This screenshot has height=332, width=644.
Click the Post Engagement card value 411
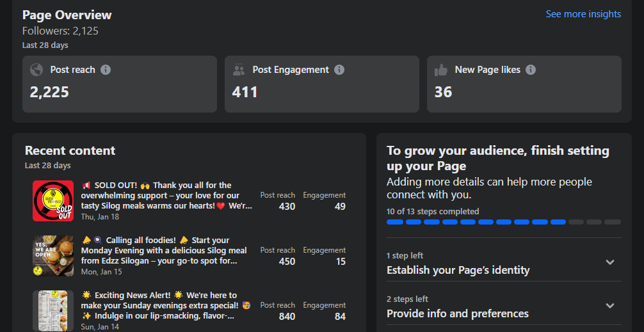pyautogui.click(x=245, y=92)
